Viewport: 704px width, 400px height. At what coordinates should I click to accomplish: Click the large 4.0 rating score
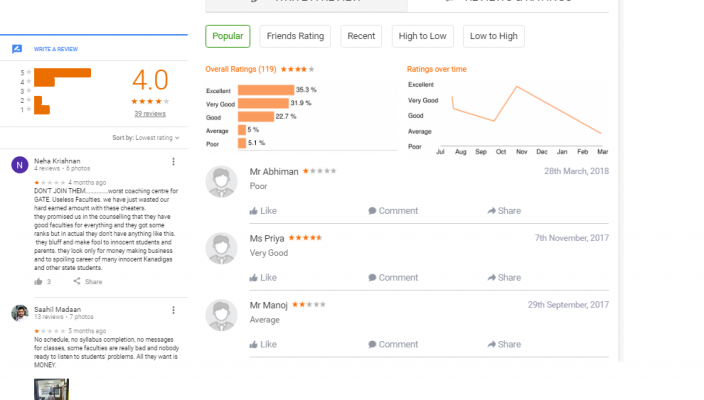pos(150,80)
